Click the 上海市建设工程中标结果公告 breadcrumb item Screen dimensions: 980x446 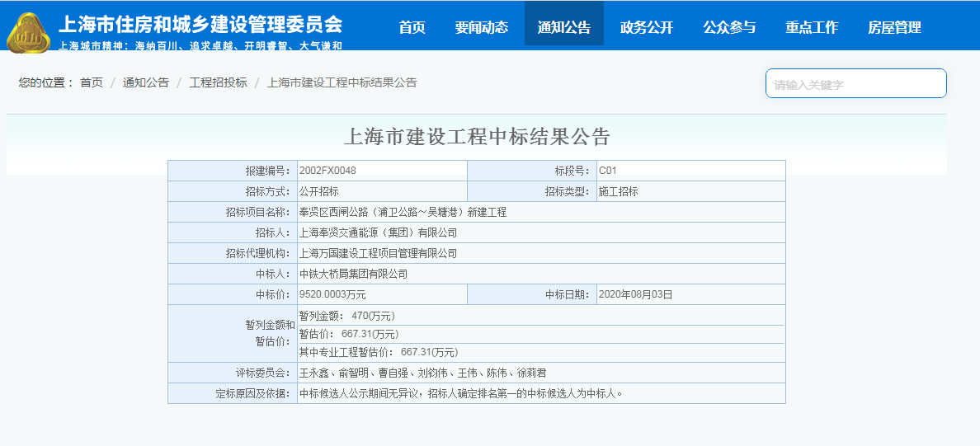[342, 82]
